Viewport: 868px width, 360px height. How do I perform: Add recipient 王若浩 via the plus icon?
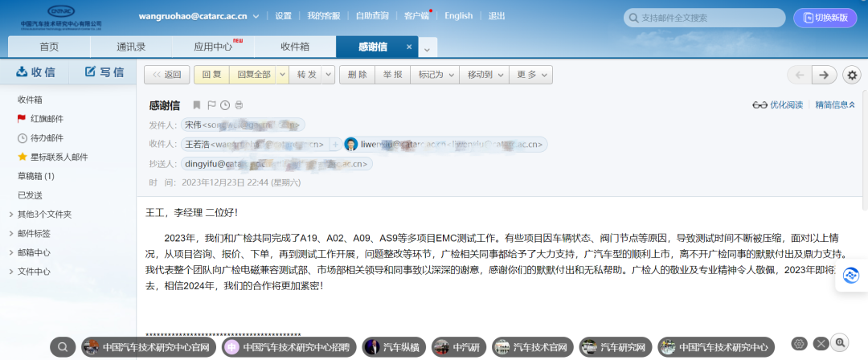coord(334,145)
